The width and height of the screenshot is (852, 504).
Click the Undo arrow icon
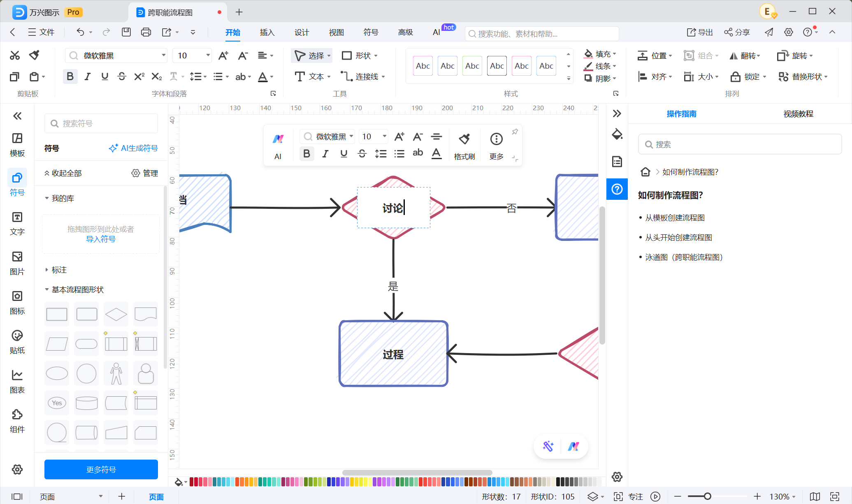click(80, 32)
